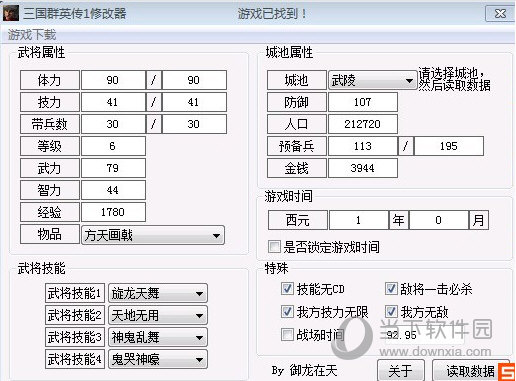Click the 武将技能3 label
The image size is (516, 381).
75,337
